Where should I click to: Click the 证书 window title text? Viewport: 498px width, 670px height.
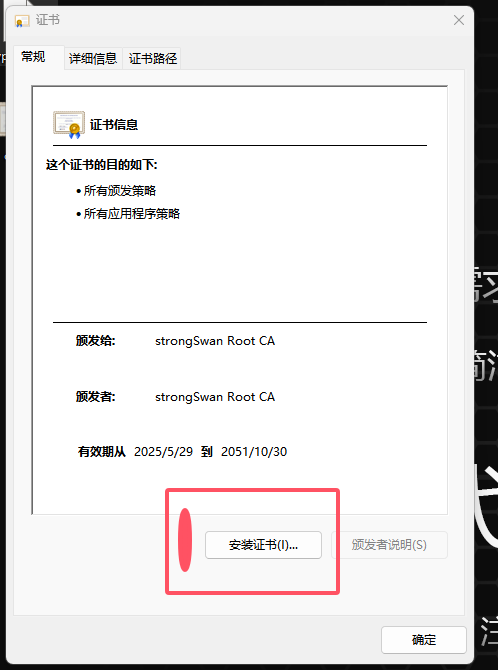tap(47, 20)
